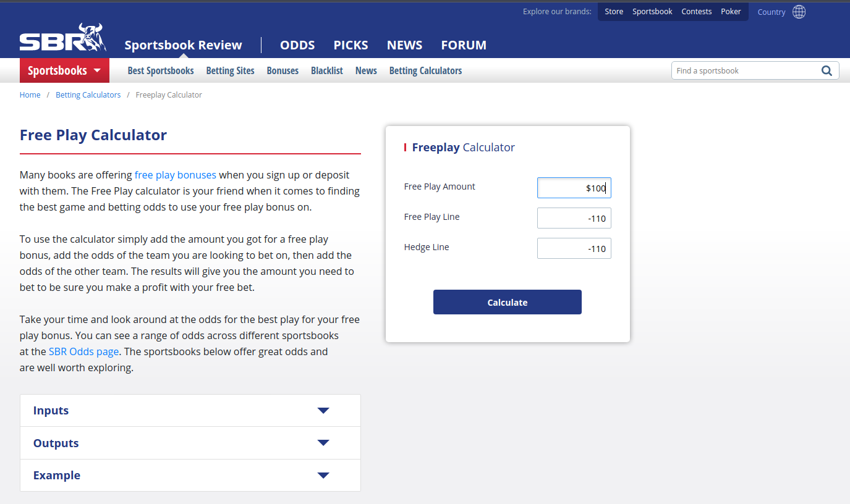Open the Bonuses page

283,70
